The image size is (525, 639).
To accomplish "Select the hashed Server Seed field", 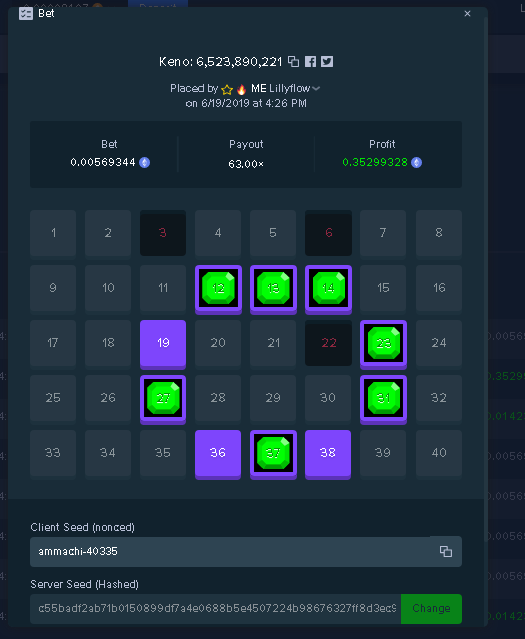I will click(216, 608).
